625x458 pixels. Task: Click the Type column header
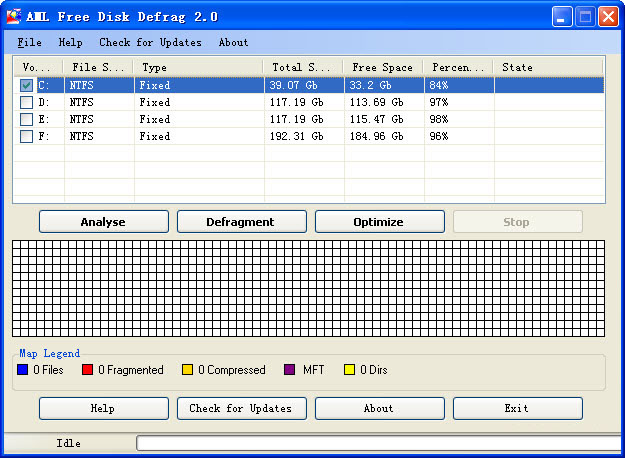tap(198, 68)
